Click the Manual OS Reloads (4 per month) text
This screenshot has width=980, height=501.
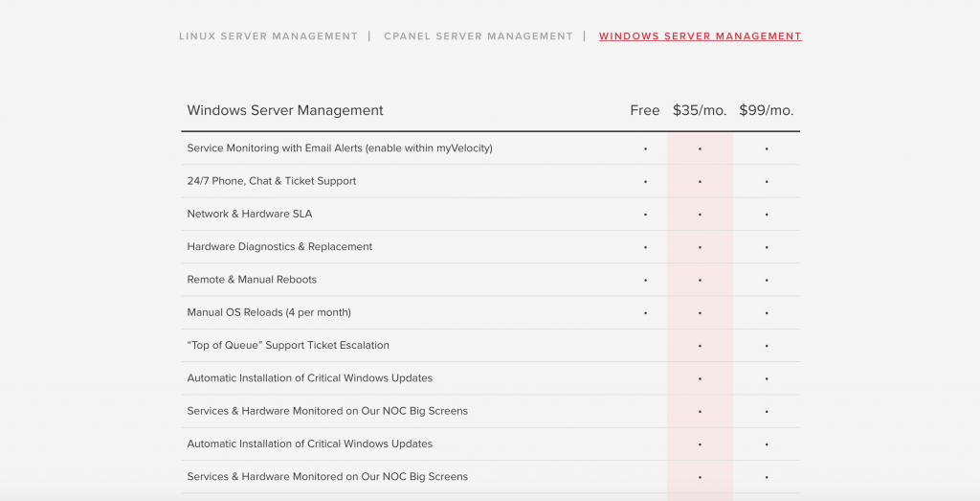tap(269, 312)
